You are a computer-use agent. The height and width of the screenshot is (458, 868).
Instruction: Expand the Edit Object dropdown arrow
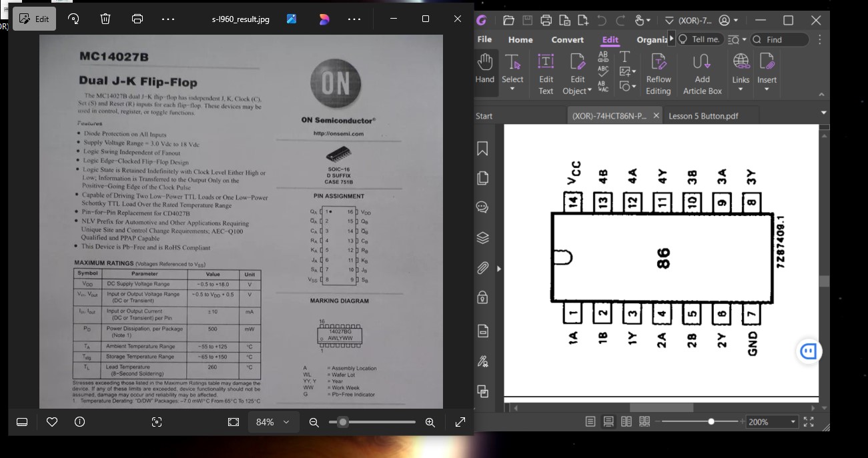click(589, 91)
